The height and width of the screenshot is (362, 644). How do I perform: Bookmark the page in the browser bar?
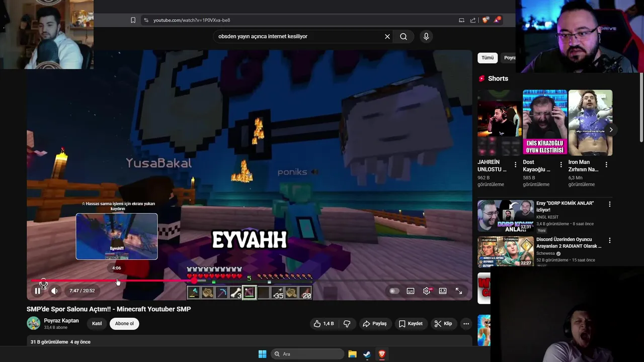[133, 20]
